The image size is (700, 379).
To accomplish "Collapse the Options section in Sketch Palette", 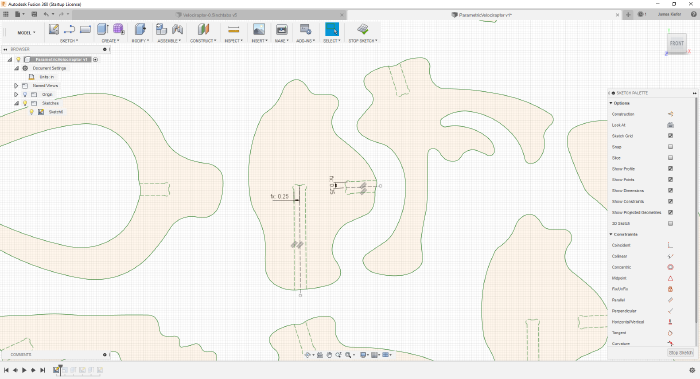I will coord(611,103).
